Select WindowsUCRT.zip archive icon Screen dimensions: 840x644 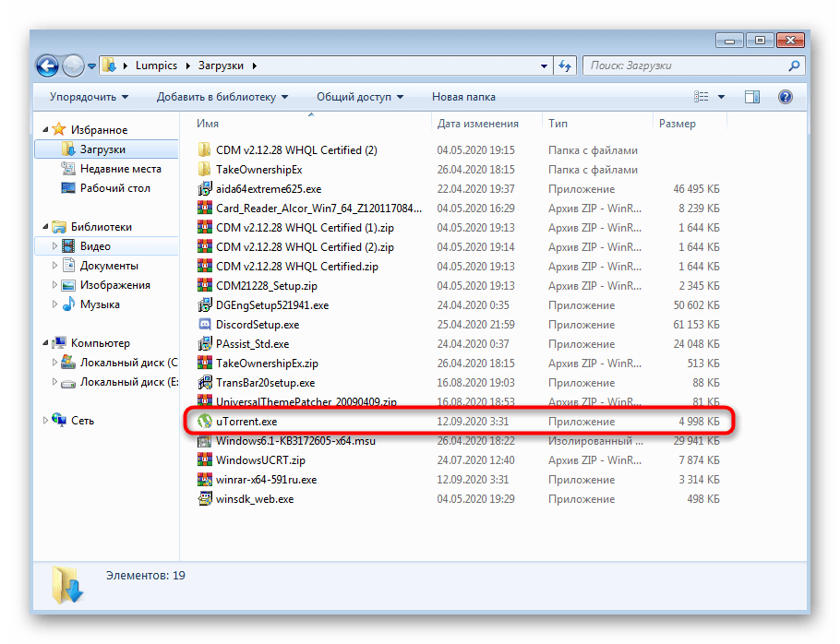tap(204, 459)
